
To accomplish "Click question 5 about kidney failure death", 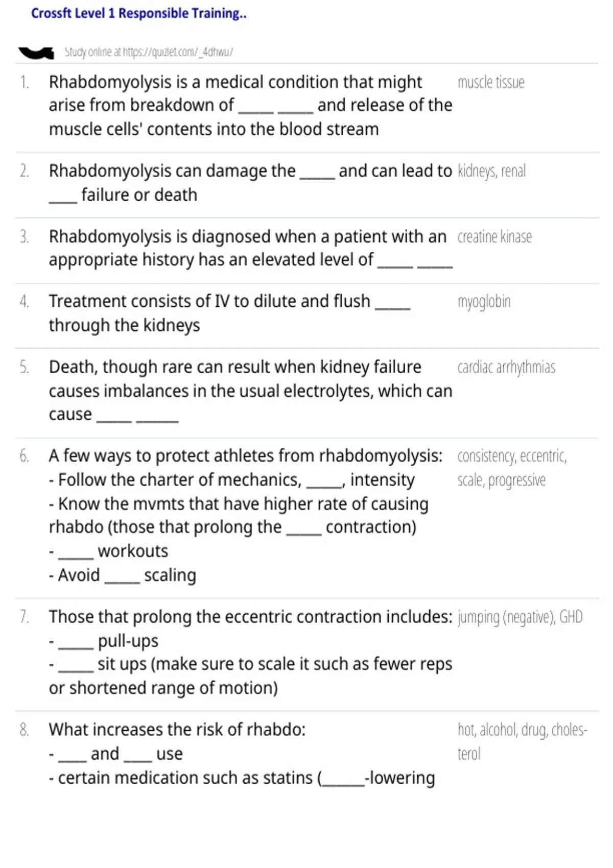I will 251,391.
